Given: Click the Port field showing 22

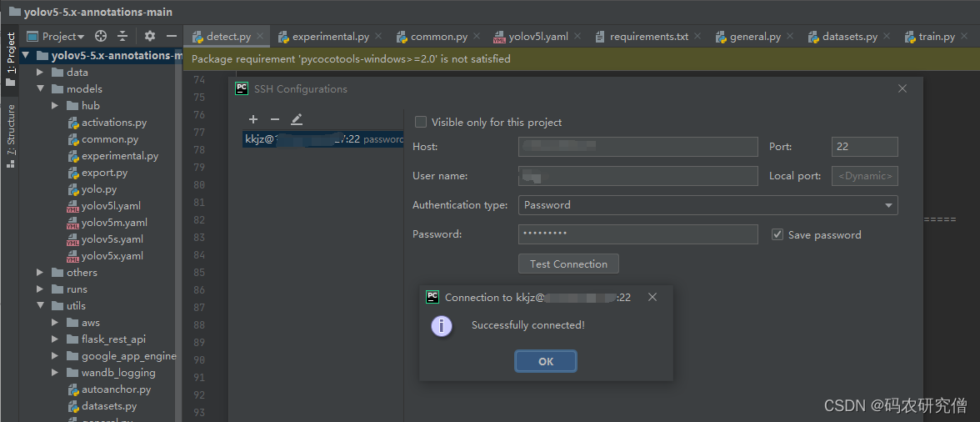Looking at the screenshot, I should point(864,147).
